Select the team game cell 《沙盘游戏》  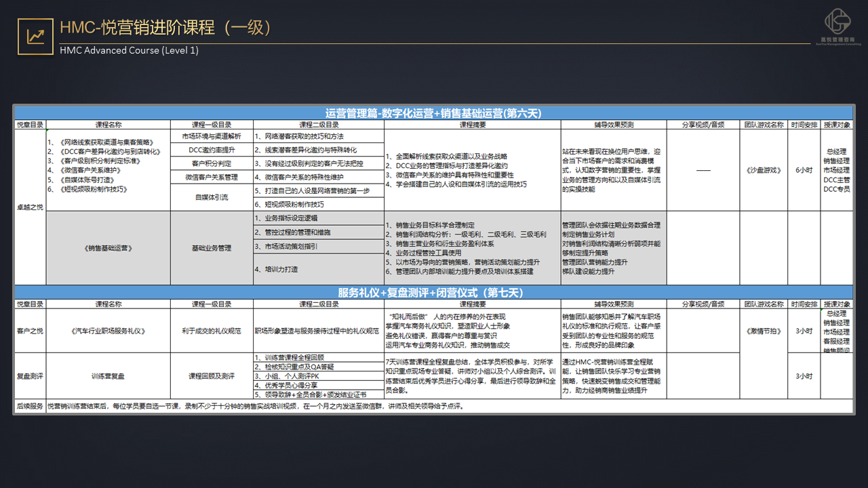(763, 170)
